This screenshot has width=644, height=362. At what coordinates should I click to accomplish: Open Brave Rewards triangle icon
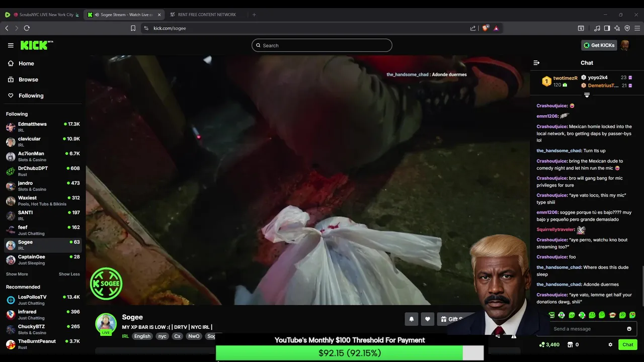tap(496, 28)
